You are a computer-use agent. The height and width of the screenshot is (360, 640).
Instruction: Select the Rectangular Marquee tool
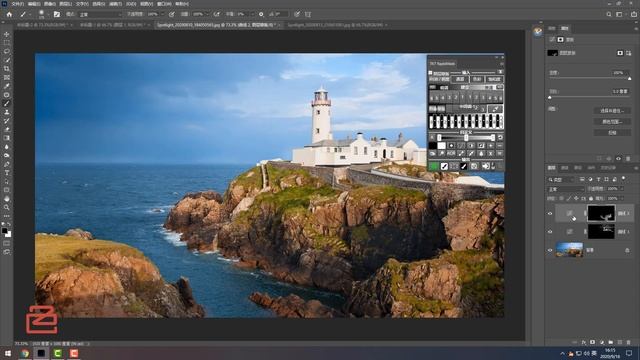pyautogui.click(x=7, y=43)
